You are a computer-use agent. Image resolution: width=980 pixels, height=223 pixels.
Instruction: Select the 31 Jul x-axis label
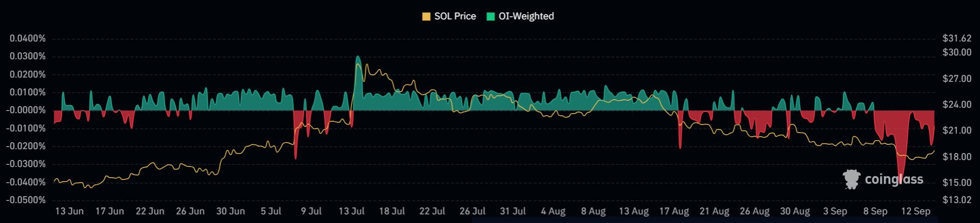click(x=512, y=211)
